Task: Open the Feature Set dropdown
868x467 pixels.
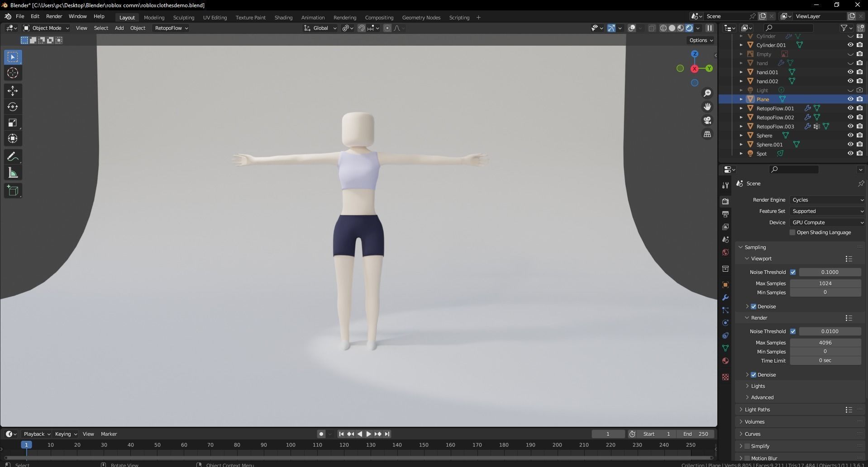Action: [827, 211]
